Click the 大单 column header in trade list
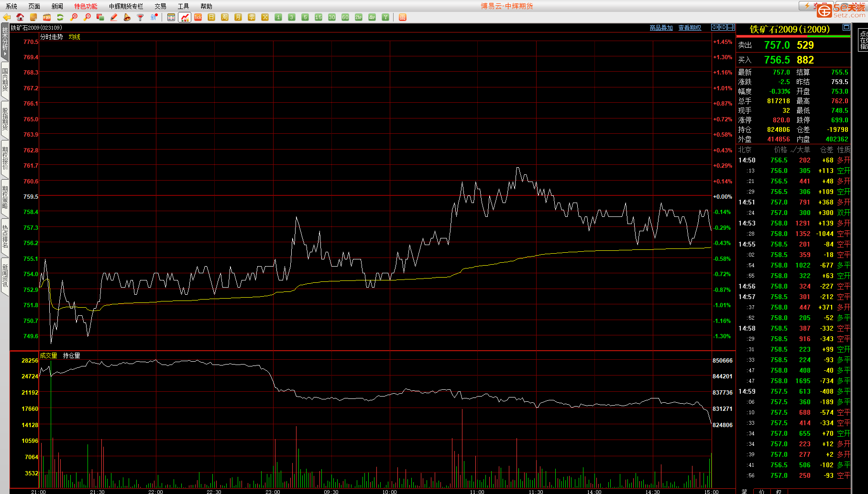Screen dimensions: 868x494 [x=803, y=150]
